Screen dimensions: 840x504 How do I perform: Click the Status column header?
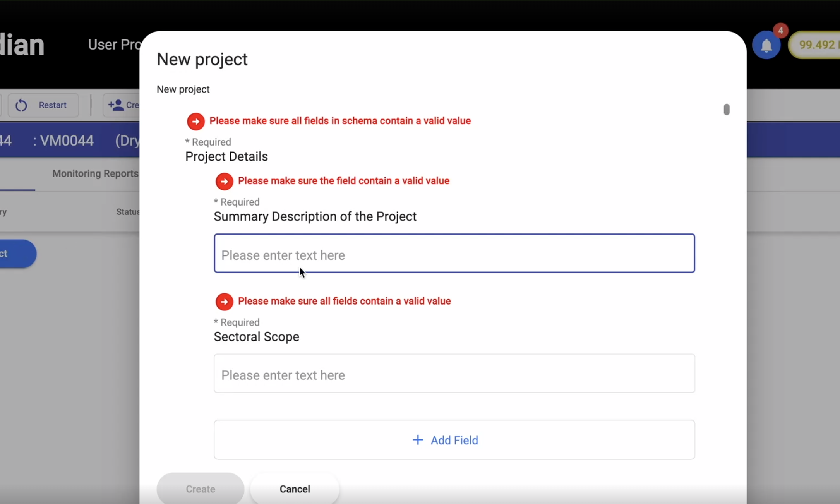(128, 212)
